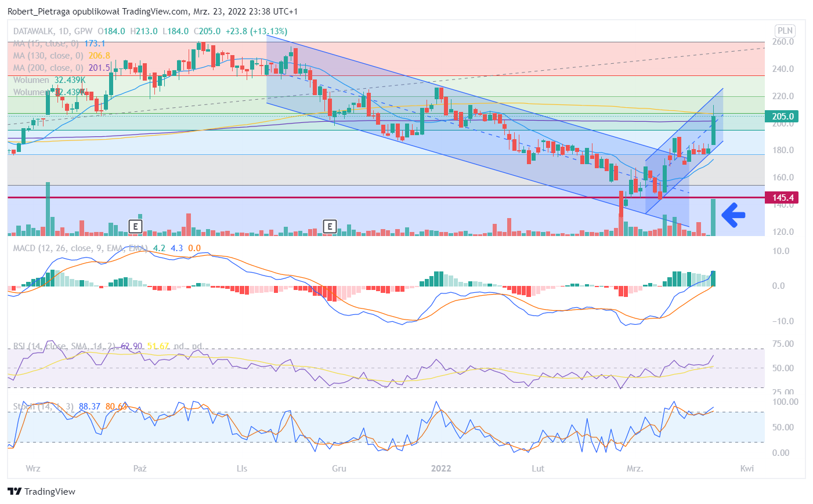Click the MA (200, close, 0) legend

click(48, 68)
